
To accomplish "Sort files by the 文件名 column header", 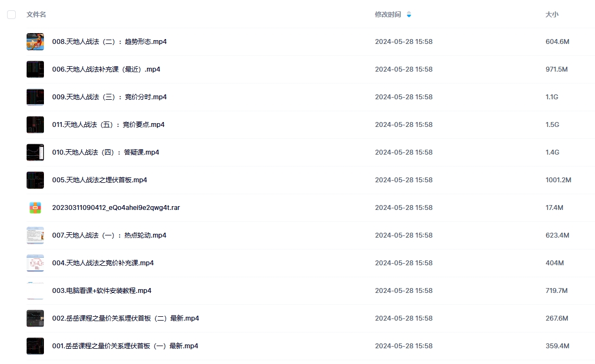I will click(36, 15).
